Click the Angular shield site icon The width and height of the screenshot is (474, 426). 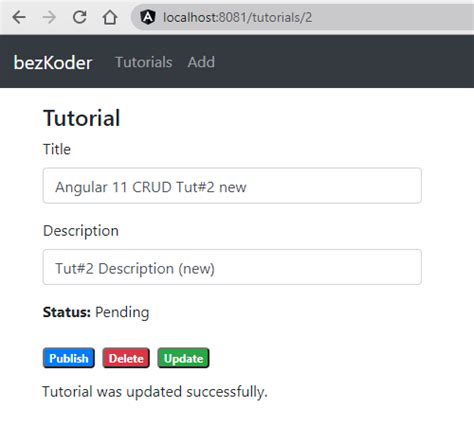148,17
